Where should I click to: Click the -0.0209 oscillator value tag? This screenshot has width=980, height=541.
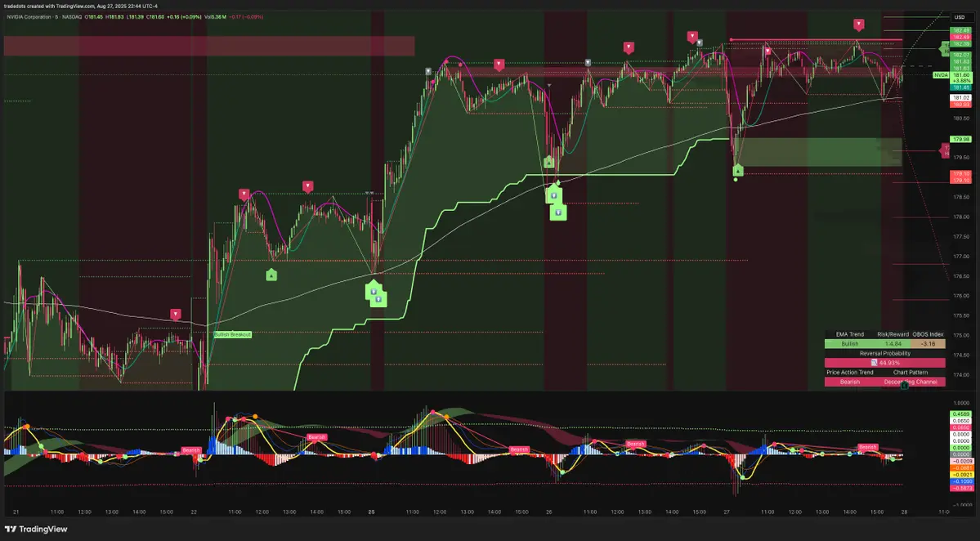[x=961, y=461]
